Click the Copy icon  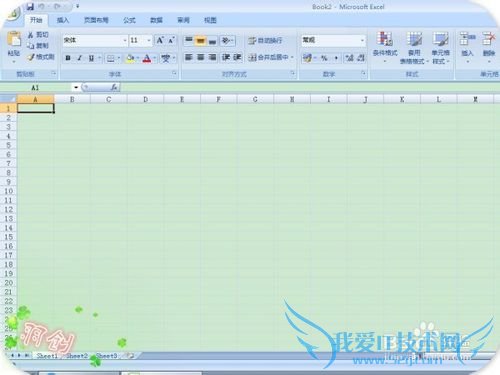[x=31, y=46]
